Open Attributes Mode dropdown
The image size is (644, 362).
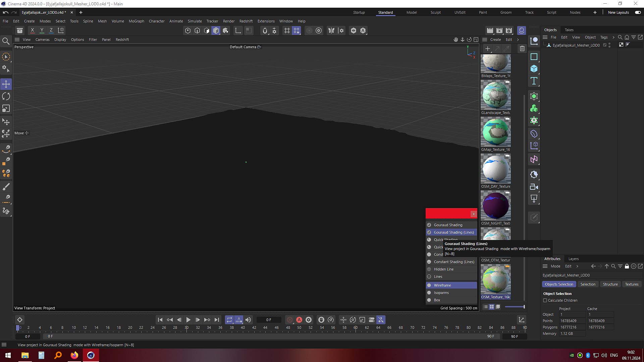pos(555,266)
